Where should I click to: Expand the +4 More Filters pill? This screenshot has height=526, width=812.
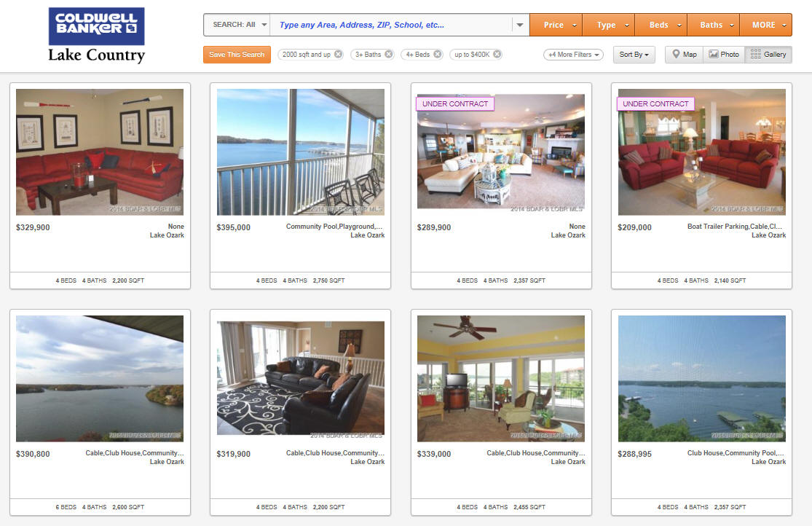pyautogui.click(x=573, y=55)
